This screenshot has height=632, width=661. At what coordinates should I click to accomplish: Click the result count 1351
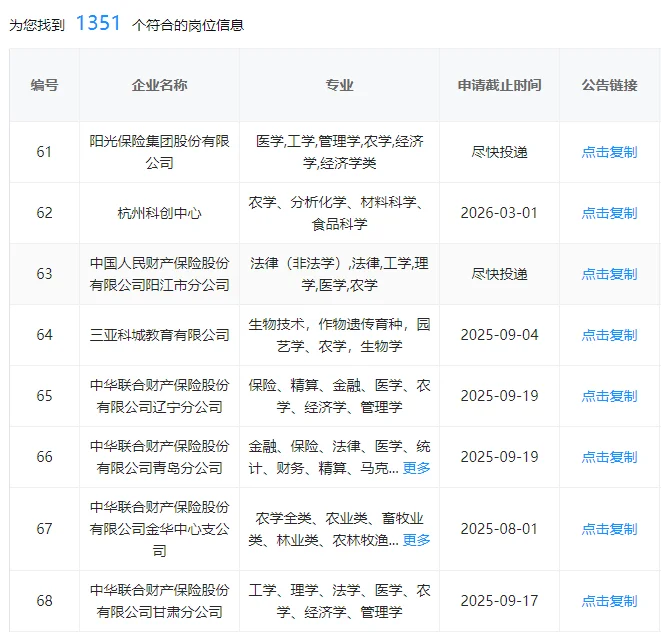pyautogui.click(x=98, y=23)
